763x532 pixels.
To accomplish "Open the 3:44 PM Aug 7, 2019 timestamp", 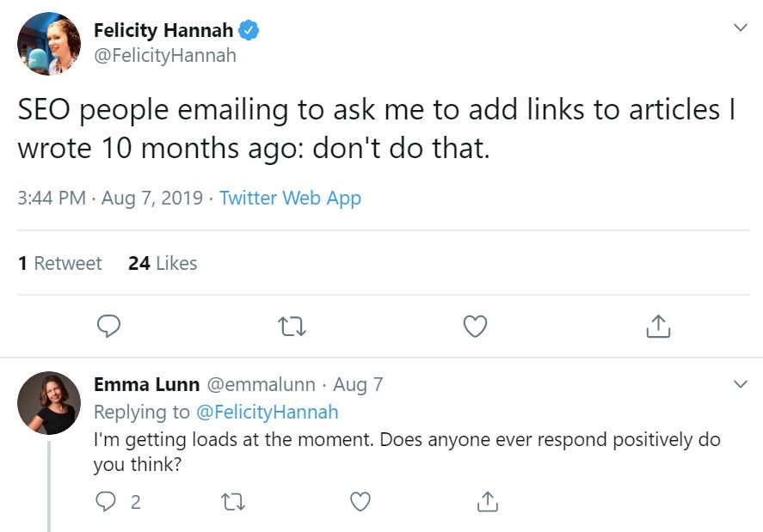I will 110,198.
